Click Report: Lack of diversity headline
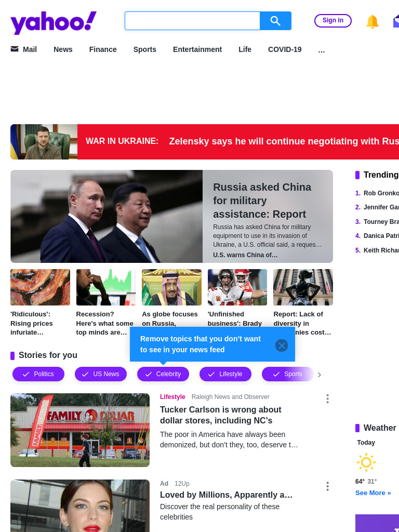 (x=302, y=319)
